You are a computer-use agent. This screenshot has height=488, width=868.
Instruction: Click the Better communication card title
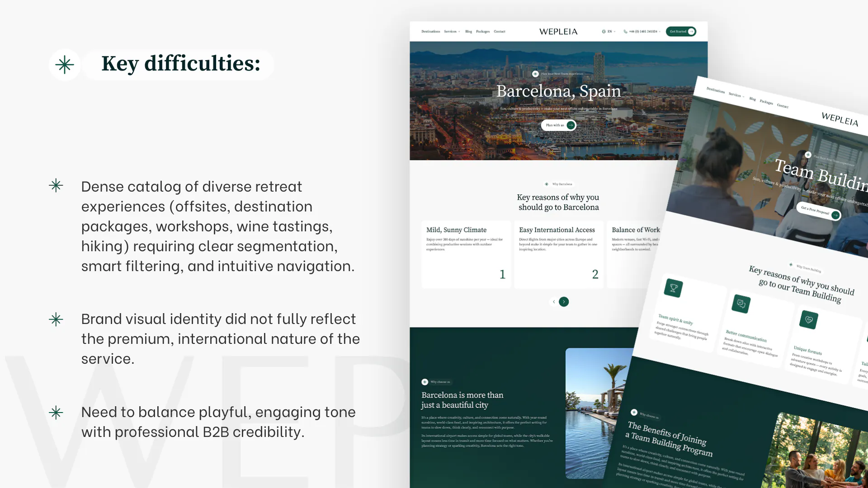pyautogui.click(x=746, y=336)
